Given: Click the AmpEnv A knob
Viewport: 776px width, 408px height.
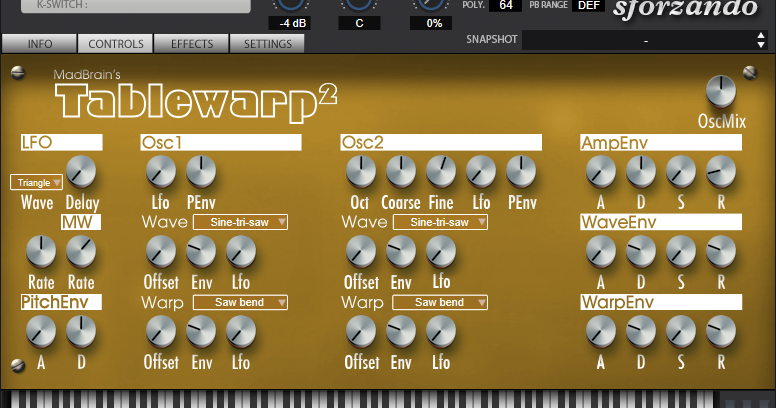Looking at the screenshot, I should (601, 171).
